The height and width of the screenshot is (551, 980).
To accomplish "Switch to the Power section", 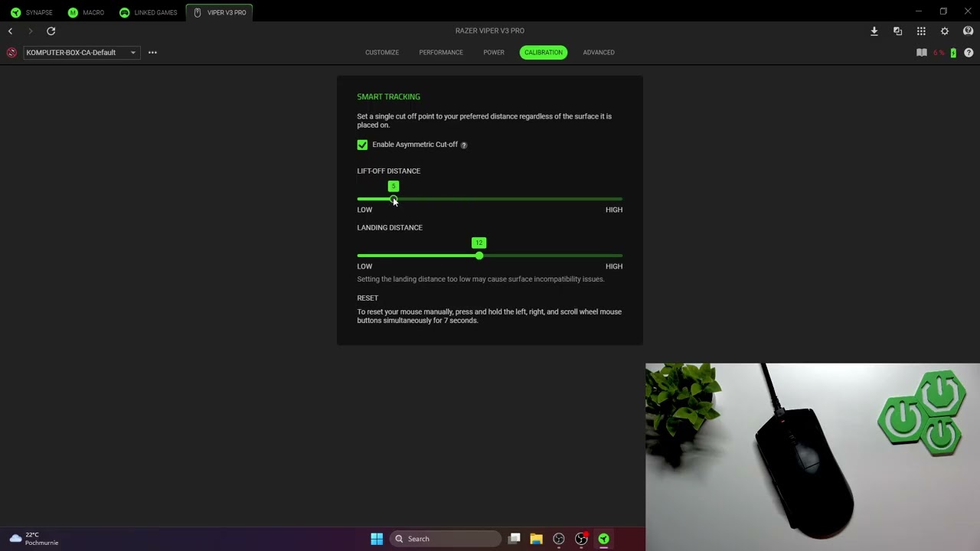I will pos(494,53).
